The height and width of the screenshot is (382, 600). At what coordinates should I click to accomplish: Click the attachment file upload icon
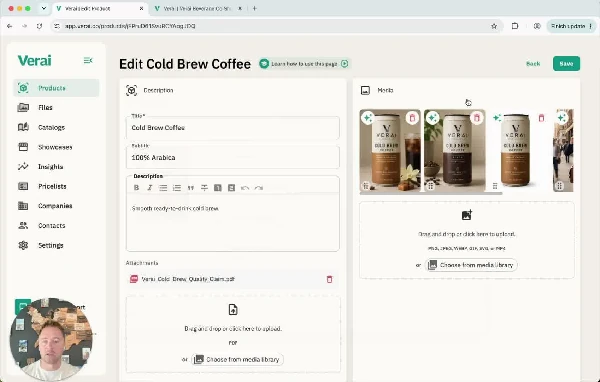[233, 309]
